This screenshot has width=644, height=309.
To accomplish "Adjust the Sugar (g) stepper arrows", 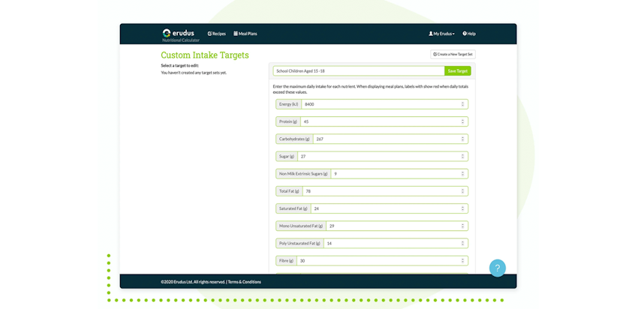I will tap(462, 156).
